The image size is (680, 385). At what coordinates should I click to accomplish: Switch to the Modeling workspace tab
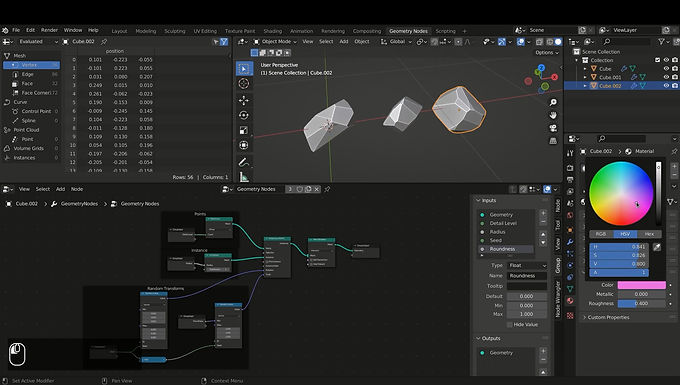[146, 31]
